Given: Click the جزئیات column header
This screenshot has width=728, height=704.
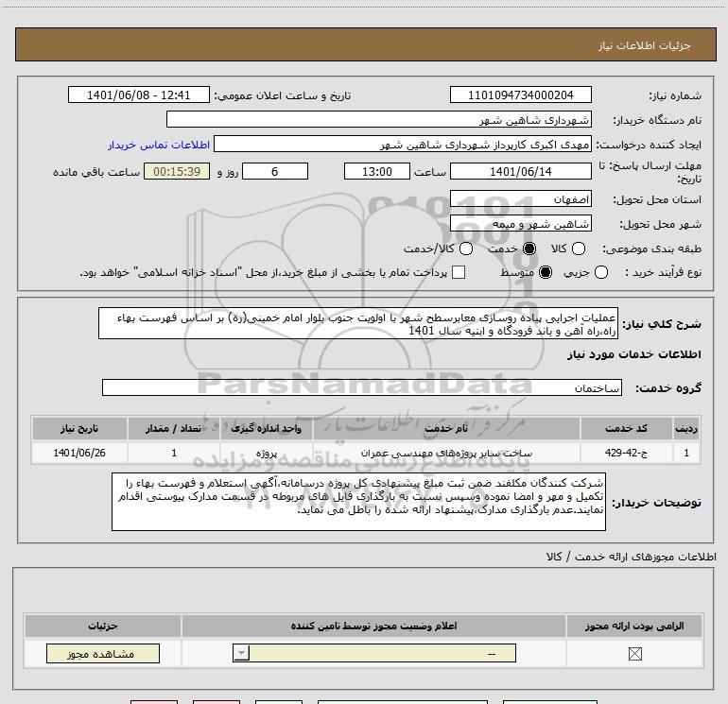Looking at the screenshot, I should (x=103, y=626).
